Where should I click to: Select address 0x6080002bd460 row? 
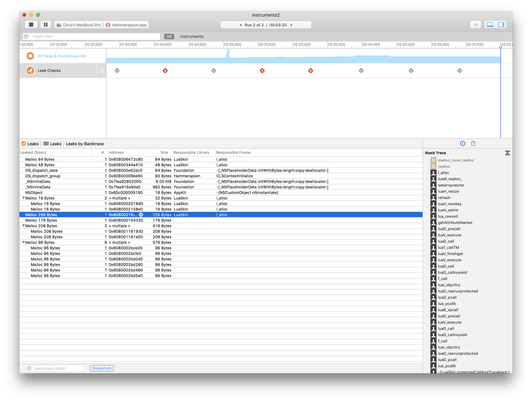tap(221, 270)
